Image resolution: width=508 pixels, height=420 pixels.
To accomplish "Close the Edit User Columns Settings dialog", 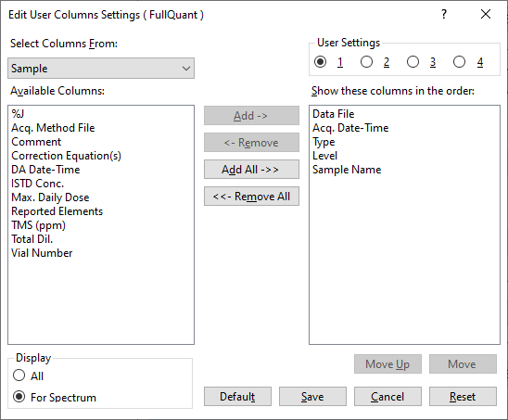I will 486,14.
